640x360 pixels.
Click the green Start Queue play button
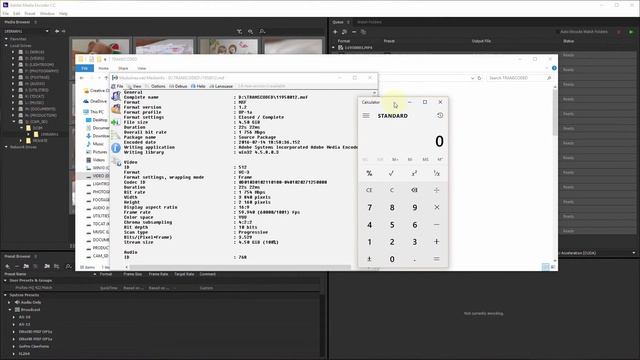pyautogui.click(x=631, y=32)
